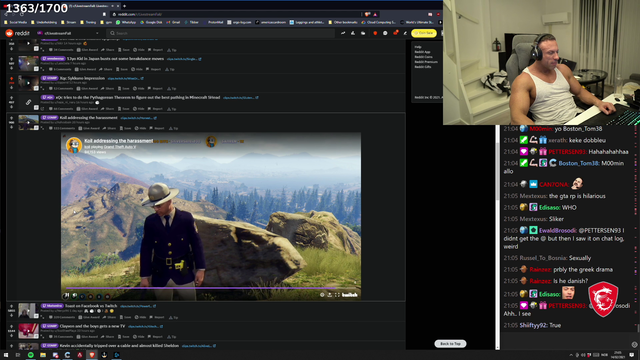The width and height of the screenshot is (640, 360).
Task: Report the Xqc Sykkuno impression post
Action: pos(156,89)
